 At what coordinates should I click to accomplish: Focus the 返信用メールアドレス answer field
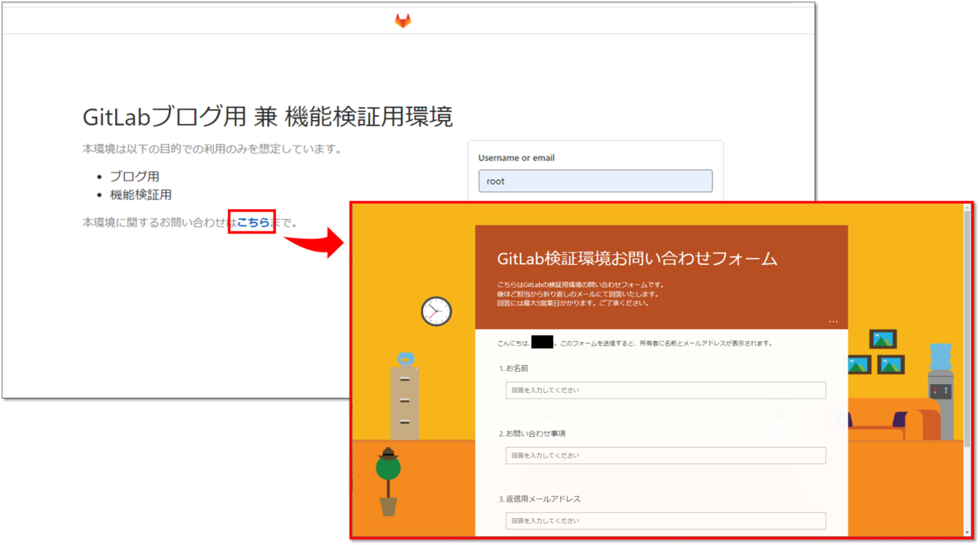coord(666,520)
